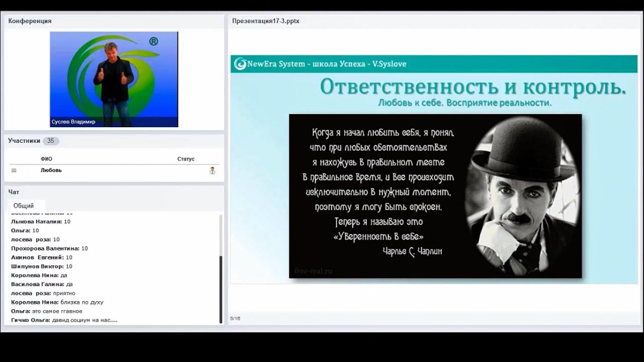Click the participant status icon beside Любовь
This screenshot has height=362, width=644.
coord(212,170)
